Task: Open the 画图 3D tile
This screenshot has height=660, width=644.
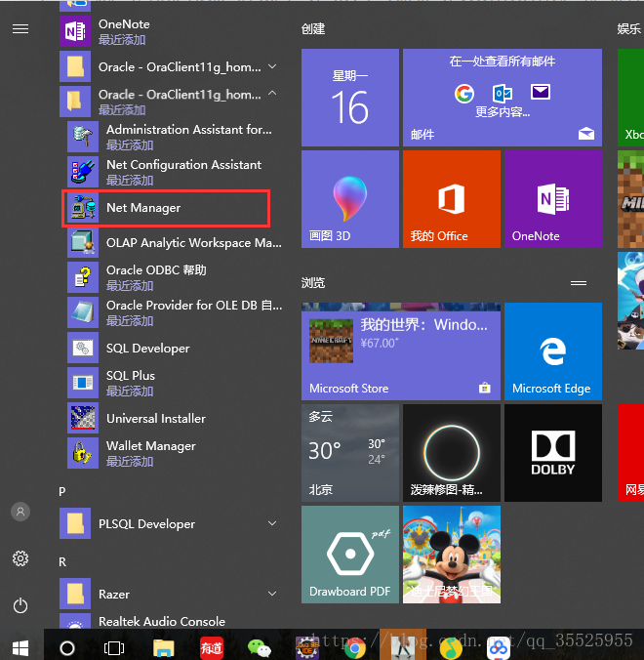Action: 350,199
